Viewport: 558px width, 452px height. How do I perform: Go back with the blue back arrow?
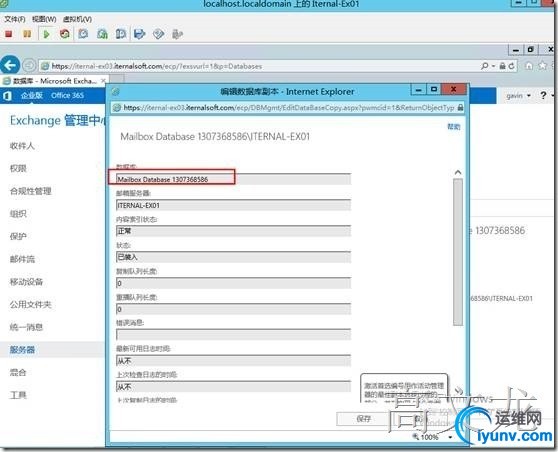[10, 65]
